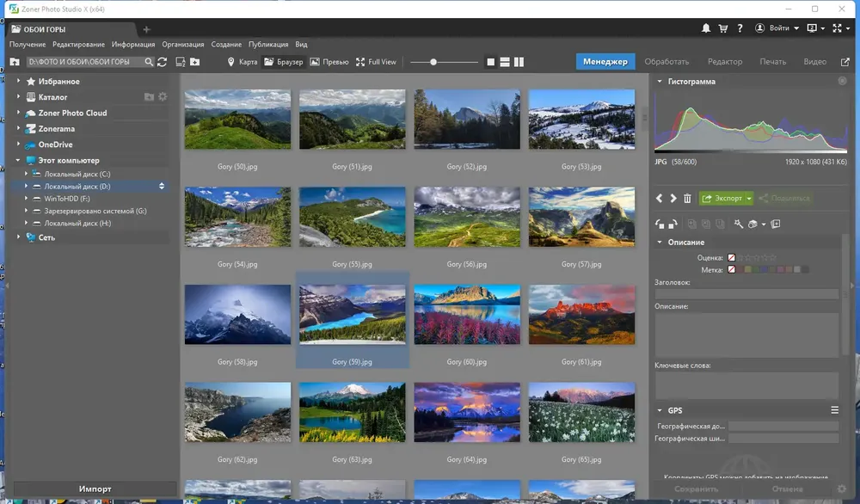Click the Import button
The height and width of the screenshot is (504, 860).
[x=95, y=489]
